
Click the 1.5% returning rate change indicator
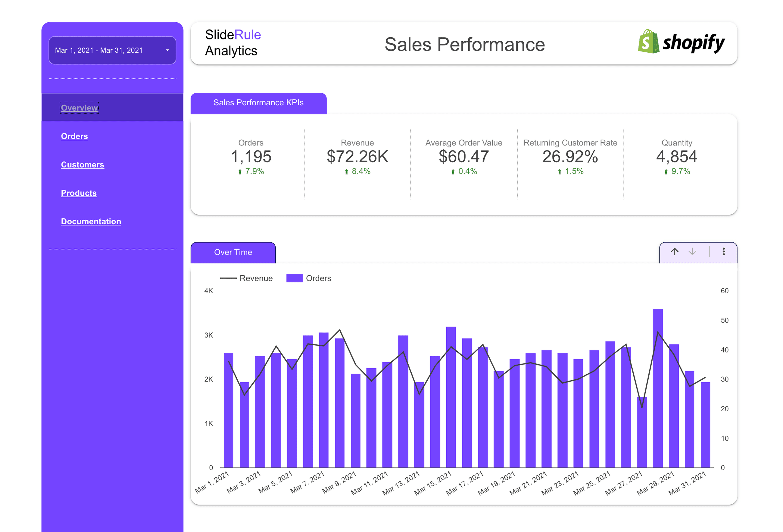(x=570, y=172)
